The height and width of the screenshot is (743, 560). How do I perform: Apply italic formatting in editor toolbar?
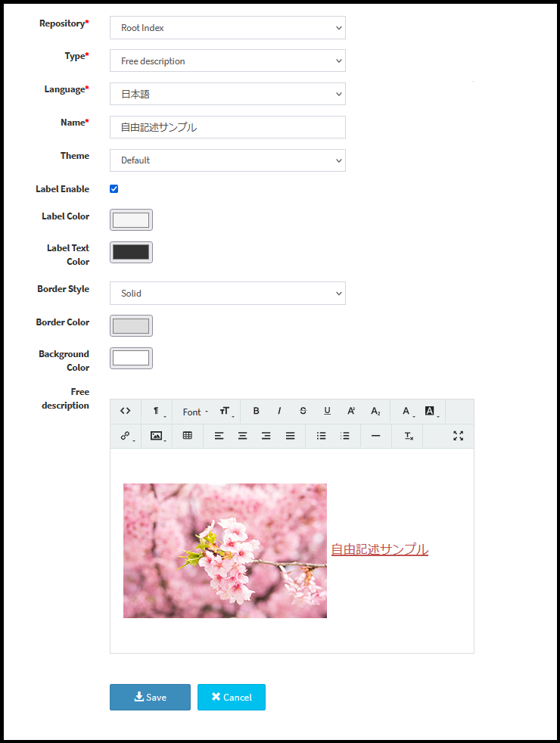pos(279,411)
